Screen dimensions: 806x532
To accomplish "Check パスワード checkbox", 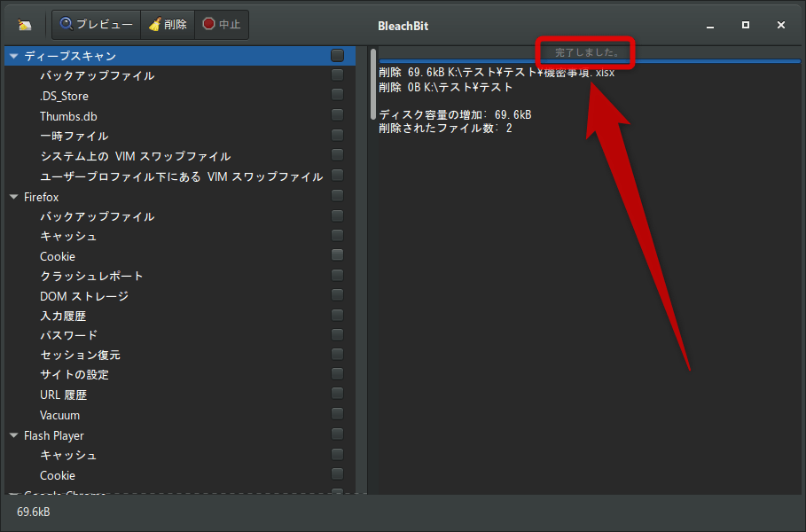I will click(x=337, y=335).
